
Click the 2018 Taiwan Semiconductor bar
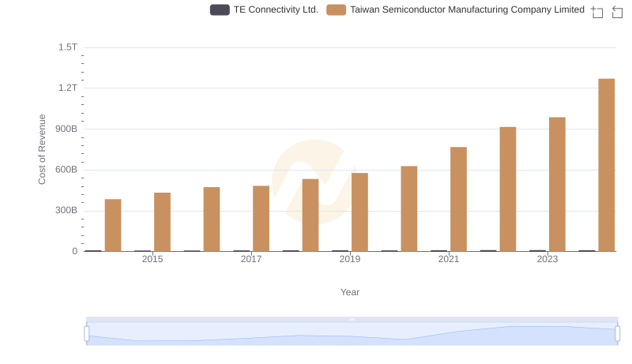[310, 215]
